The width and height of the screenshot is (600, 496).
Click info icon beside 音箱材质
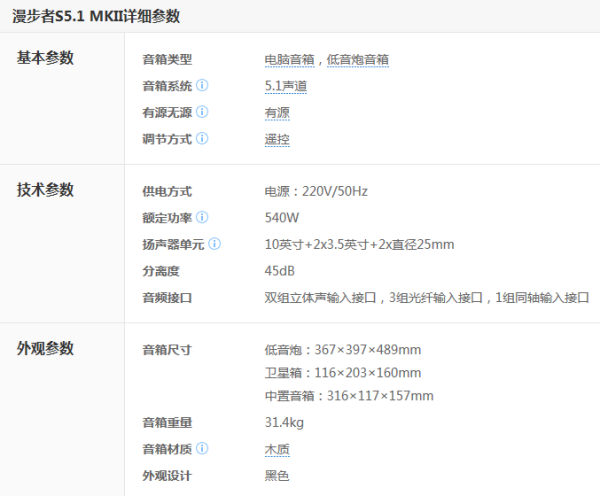click(x=202, y=448)
